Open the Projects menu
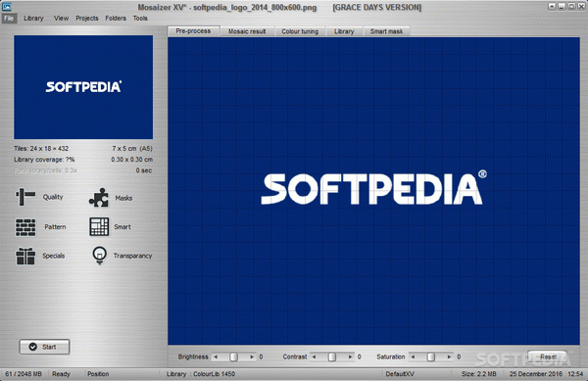This screenshot has width=588, height=381. (86, 18)
